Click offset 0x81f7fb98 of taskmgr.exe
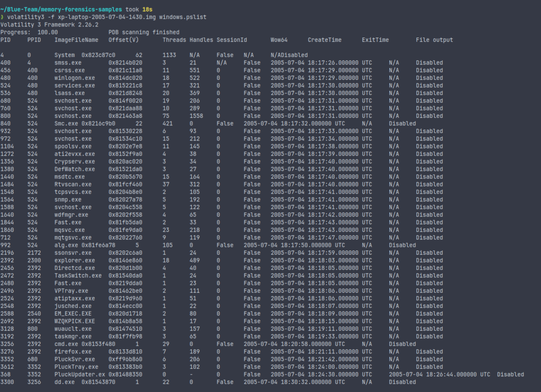 click(x=125, y=336)
